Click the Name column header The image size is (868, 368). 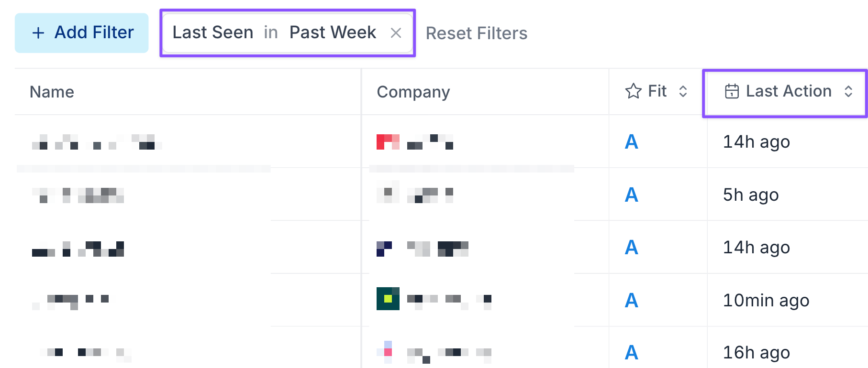(x=52, y=92)
